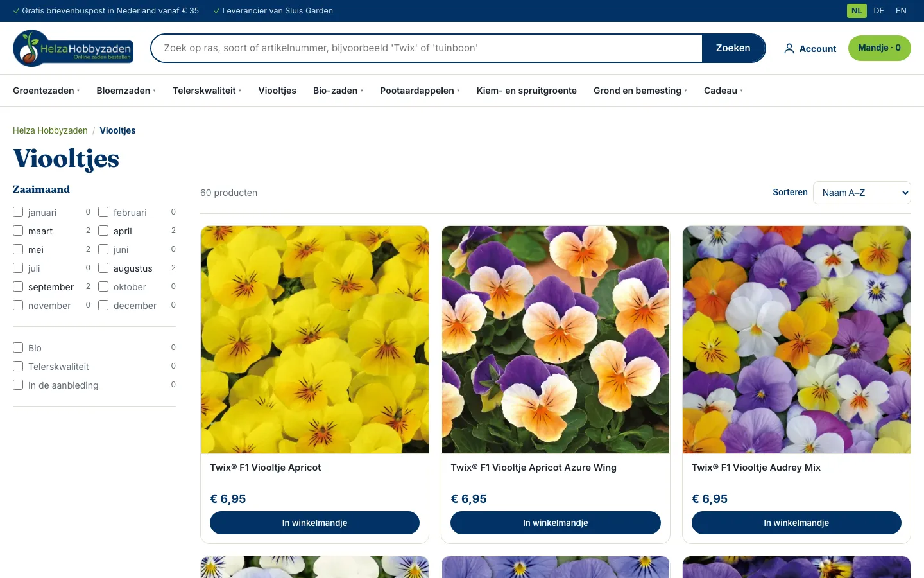Enable the april filter checkbox

click(103, 231)
